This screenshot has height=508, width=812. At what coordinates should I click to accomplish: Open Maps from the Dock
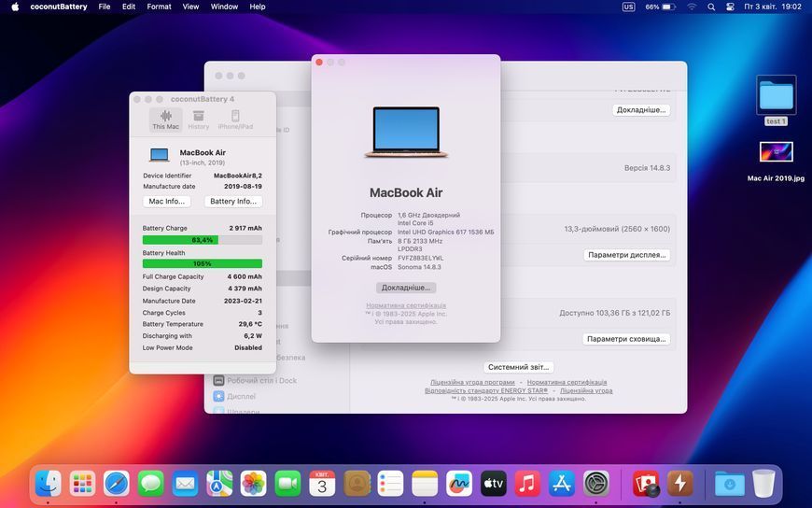tap(219, 484)
